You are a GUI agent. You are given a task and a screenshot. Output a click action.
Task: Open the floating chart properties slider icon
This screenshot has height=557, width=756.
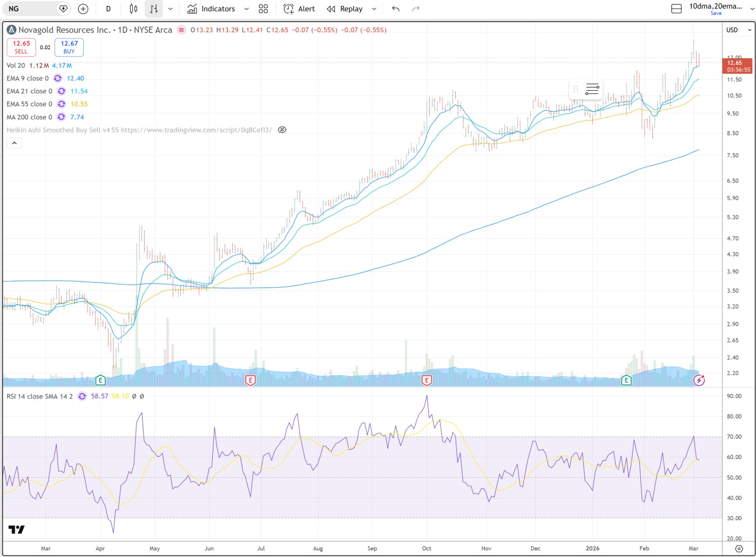[x=592, y=89]
